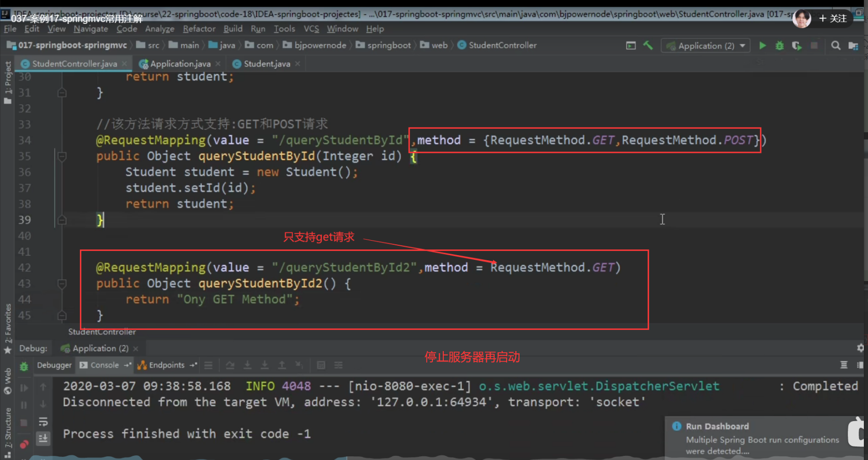
Task: Open the Build menu
Action: [233, 29]
